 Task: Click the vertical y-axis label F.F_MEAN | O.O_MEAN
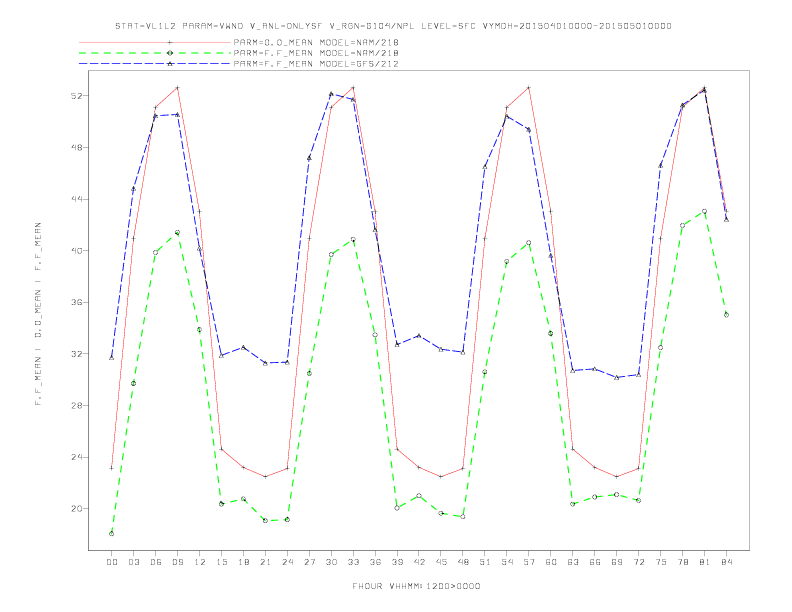point(38,314)
